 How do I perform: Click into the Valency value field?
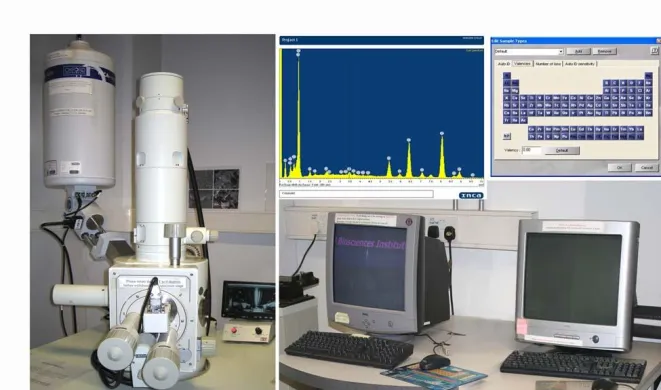point(531,150)
